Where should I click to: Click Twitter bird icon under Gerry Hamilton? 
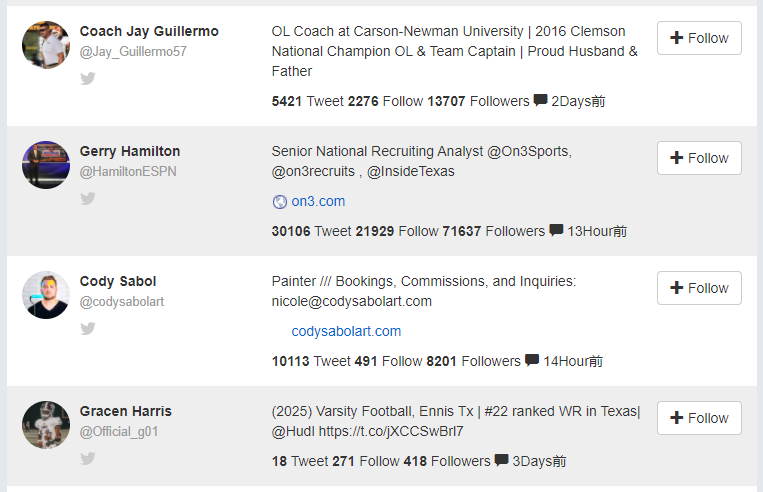[88, 199]
